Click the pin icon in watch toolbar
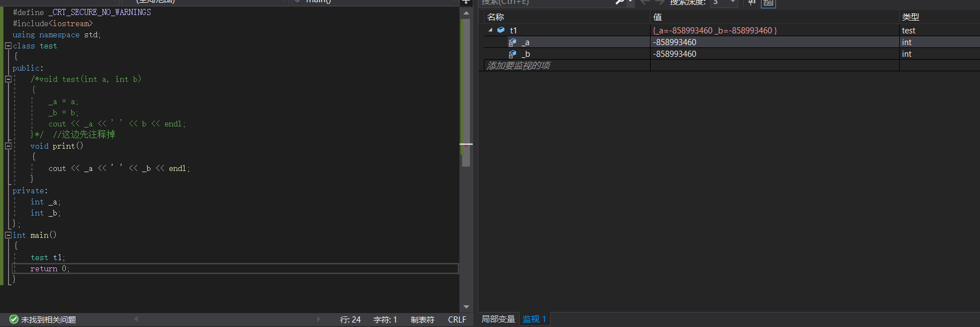This screenshot has width=980, height=327. click(752, 2)
